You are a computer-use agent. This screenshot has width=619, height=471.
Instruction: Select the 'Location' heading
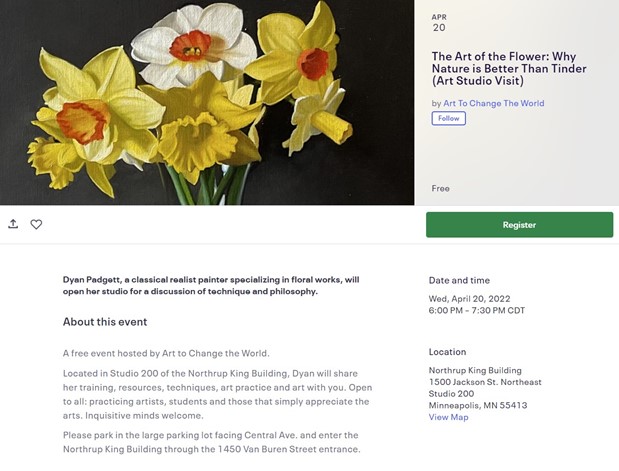pyautogui.click(x=447, y=352)
